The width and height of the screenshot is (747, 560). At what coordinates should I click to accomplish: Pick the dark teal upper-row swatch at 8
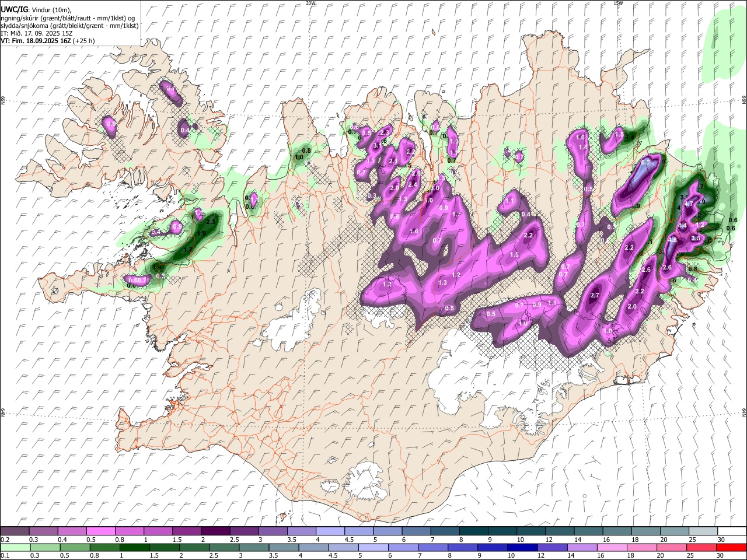pos(474,531)
